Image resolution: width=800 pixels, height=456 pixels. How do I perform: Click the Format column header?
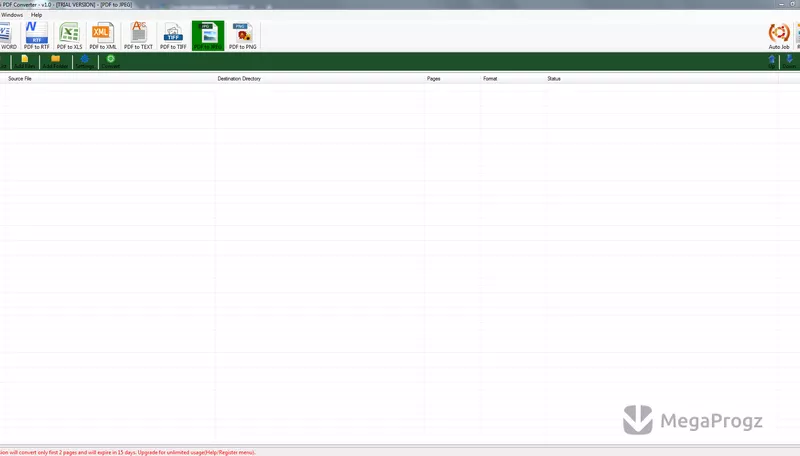512,79
